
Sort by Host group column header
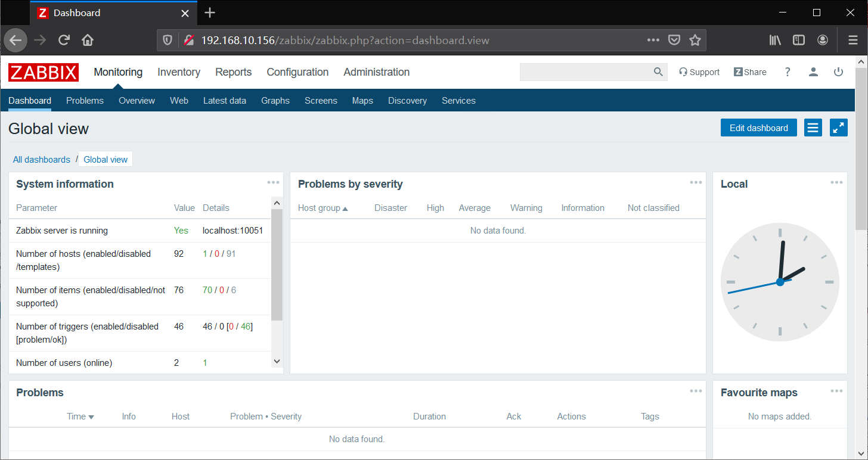coord(323,208)
